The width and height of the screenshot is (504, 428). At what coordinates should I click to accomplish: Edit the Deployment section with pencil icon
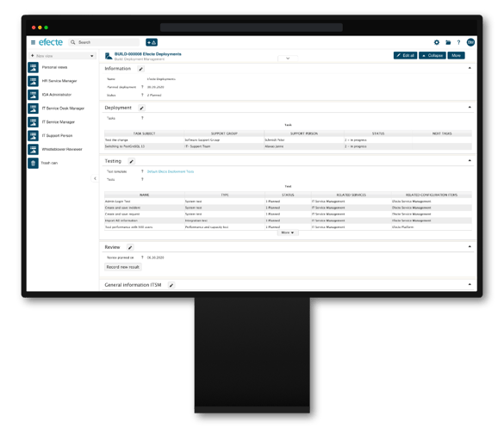[x=142, y=108]
